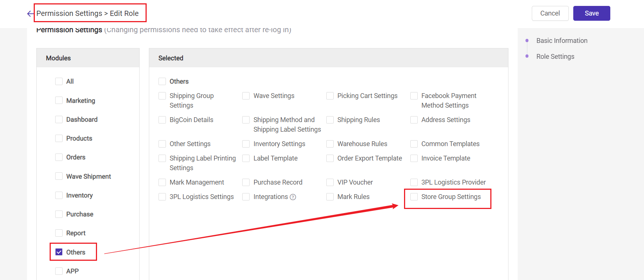
Task: Enable VIP Voucher permission
Action: pyautogui.click(x=330, y=182)
